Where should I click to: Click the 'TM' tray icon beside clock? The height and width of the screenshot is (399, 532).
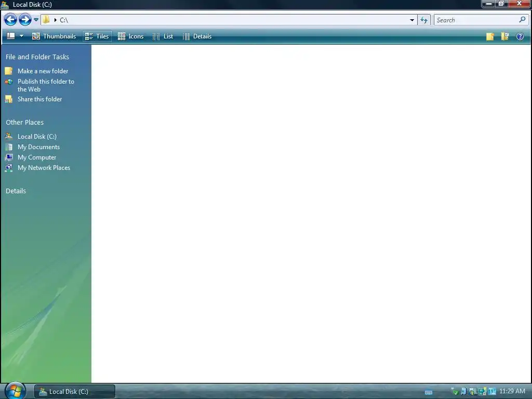point(493,392)
